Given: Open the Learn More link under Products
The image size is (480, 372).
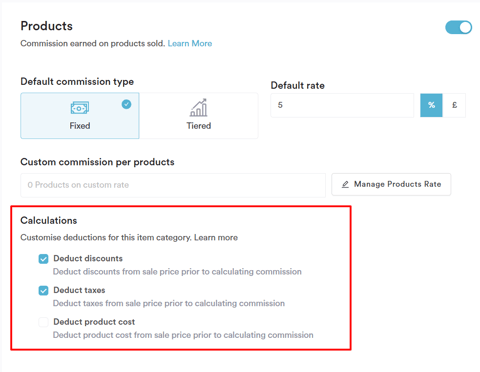Looking at the screenshot, I should coord(190,43).
